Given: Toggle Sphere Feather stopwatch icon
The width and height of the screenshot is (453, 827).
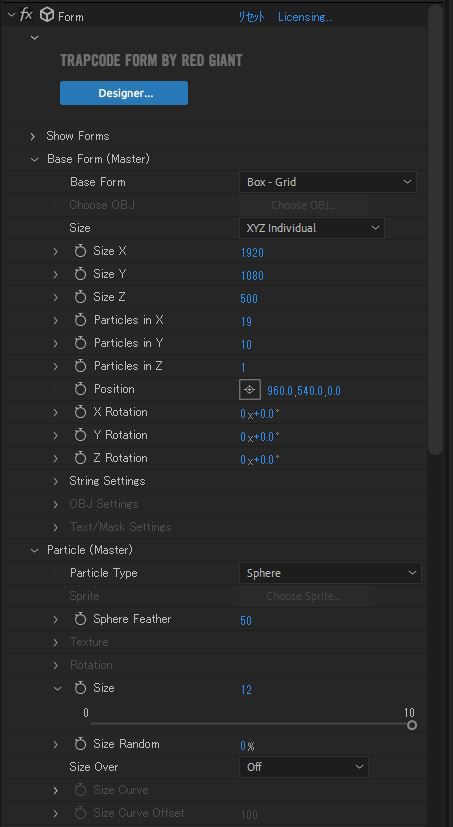Looking at the screenshot, I should point(80,619).
